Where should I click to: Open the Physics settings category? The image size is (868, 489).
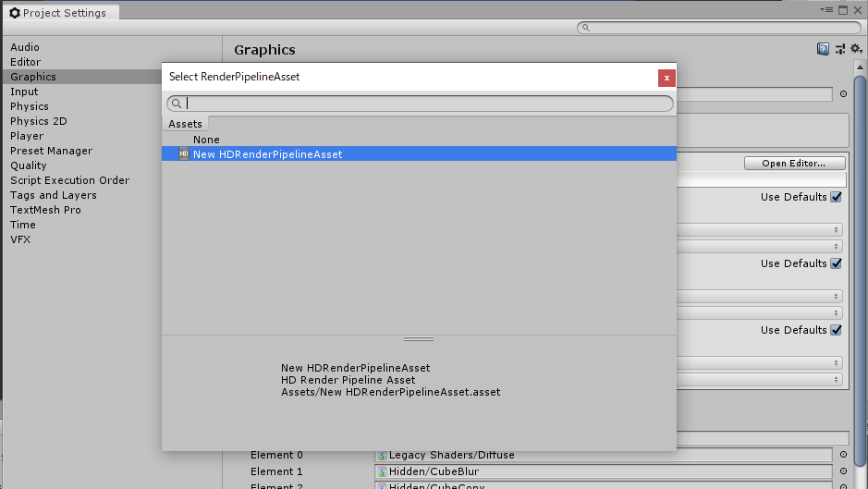click(30, 106)
